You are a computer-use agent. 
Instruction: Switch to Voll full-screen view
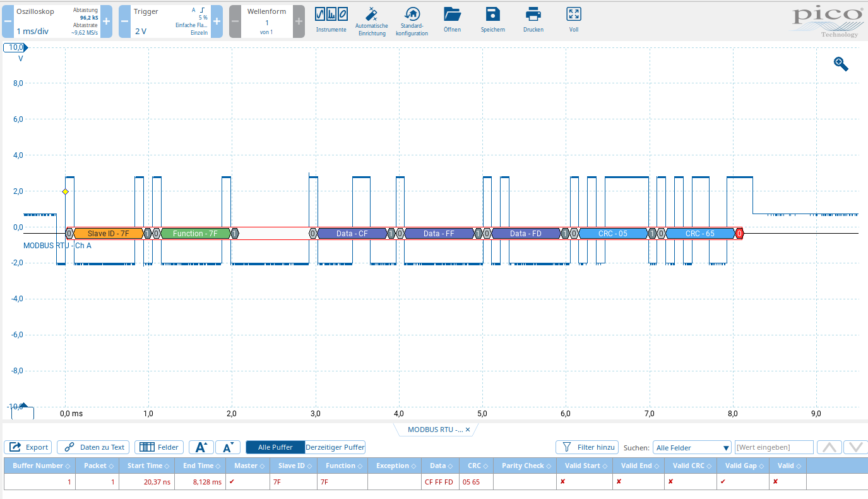573,19
